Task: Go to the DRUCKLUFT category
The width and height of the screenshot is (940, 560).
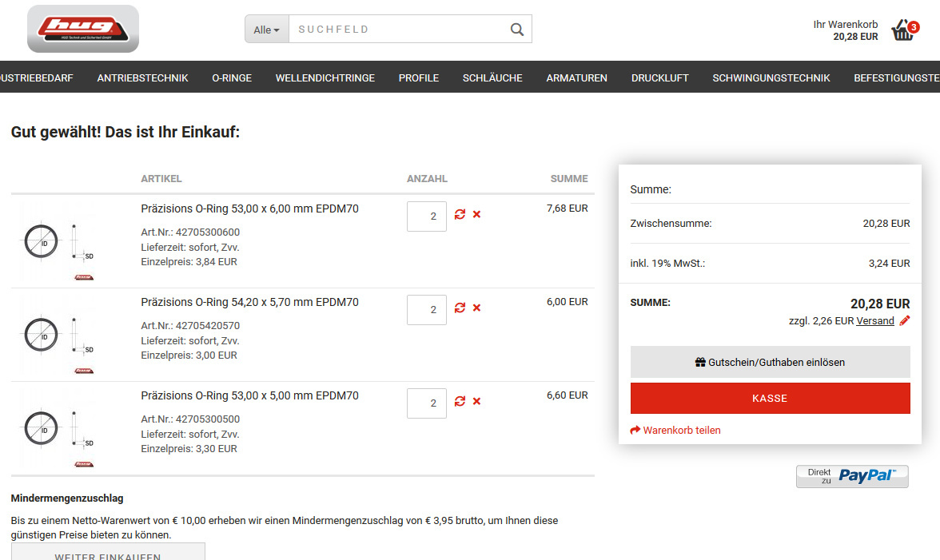Action: click(659, 77)
